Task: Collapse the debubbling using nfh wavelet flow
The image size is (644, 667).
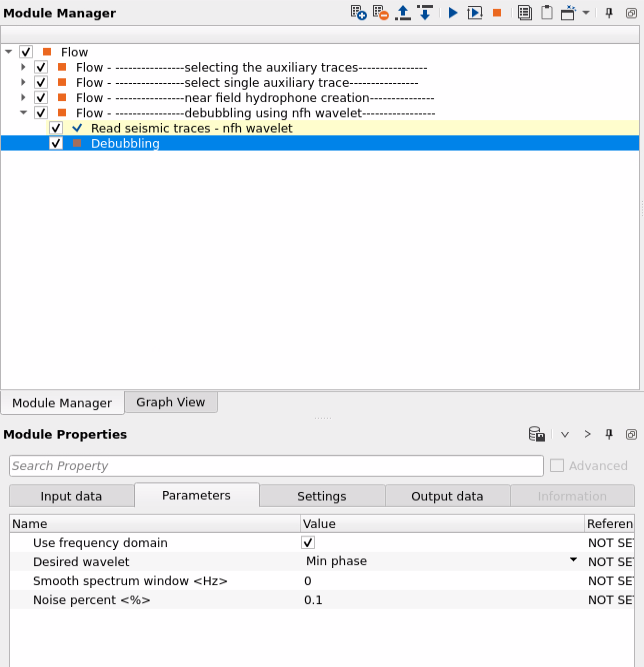Action: [x=25, y=113]
